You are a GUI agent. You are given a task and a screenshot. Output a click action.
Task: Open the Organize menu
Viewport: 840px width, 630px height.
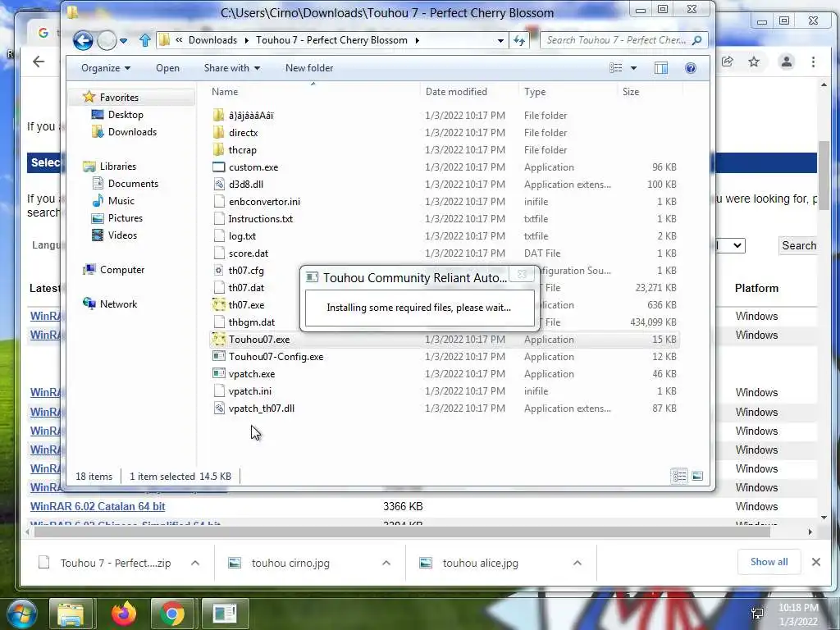pos(106,68)
